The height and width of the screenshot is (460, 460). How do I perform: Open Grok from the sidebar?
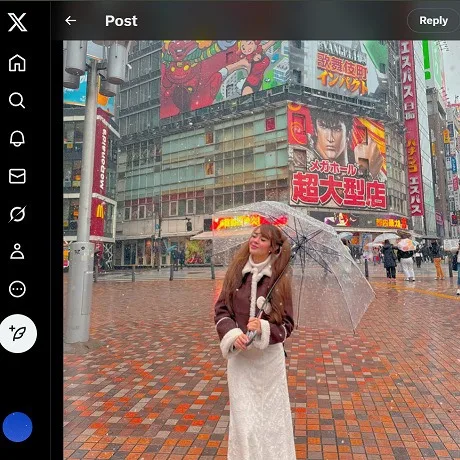pyautogui.click(x=17, y=214)
